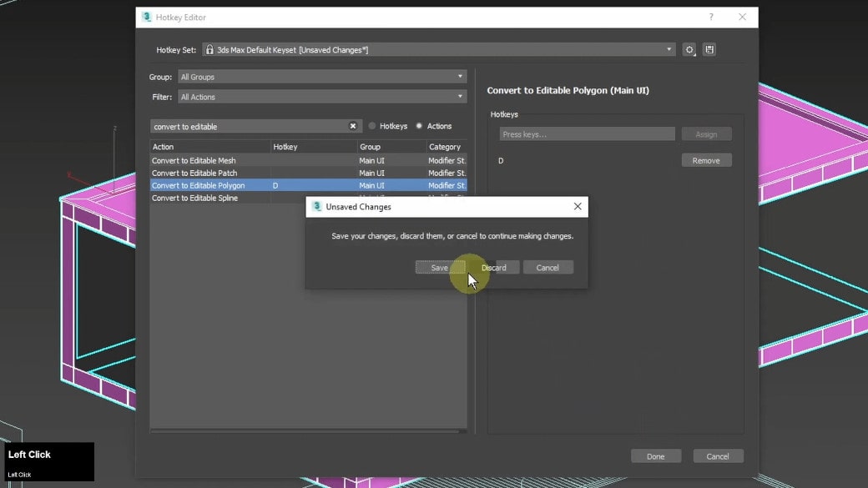Click the Press keys input field
The height and width of the screenshot is (488, 868).
coord(584,133)
